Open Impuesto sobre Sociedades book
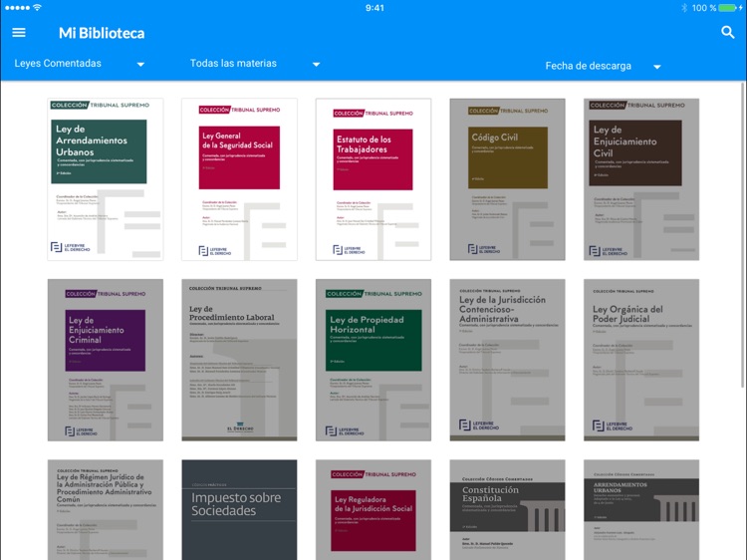Image resolution: width=747 pixels, height=560 pixels. point(239,509)
